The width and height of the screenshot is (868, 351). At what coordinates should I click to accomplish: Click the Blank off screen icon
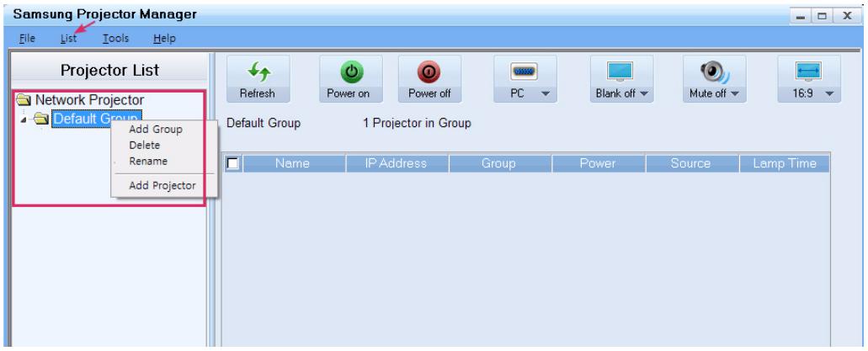coord(620,72)
